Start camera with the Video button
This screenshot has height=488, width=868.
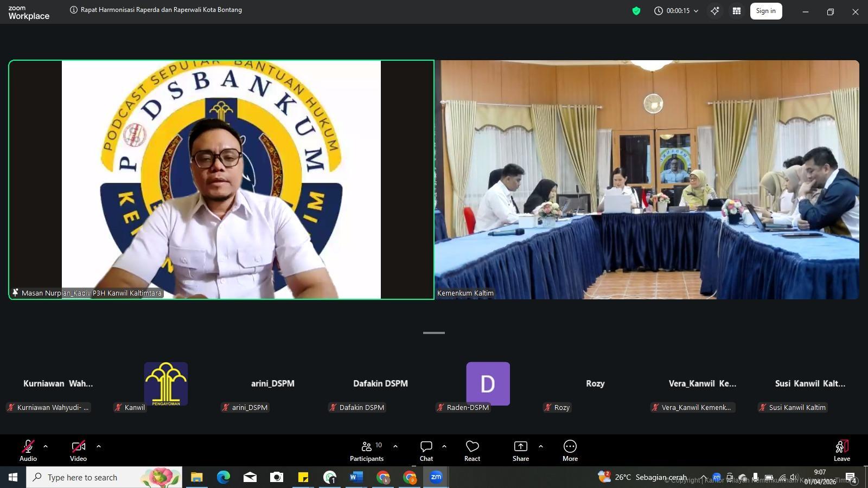click(78, 451)
